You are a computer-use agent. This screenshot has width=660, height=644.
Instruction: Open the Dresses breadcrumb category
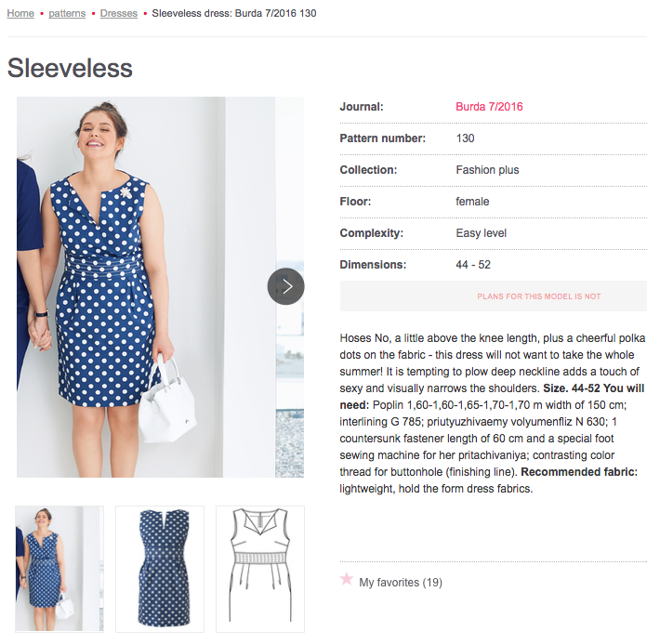(x=118, y=14)
